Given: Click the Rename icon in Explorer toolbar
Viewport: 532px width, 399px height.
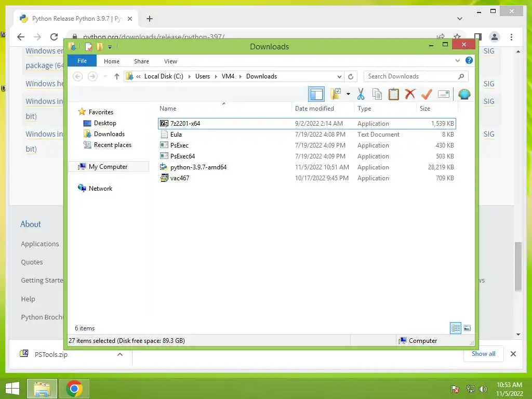Looking at the screenshot, I should [x=444, y=94].
